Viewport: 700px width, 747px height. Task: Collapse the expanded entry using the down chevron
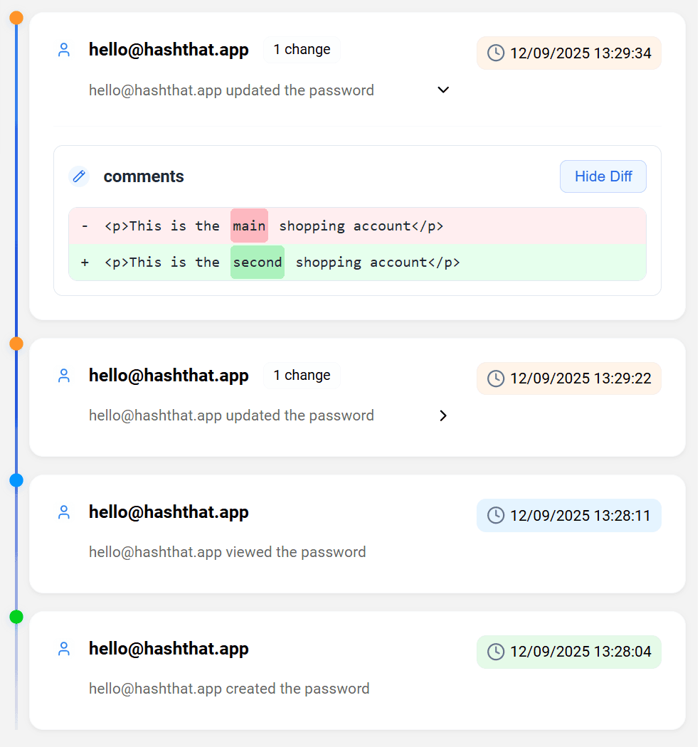[443, 90]
